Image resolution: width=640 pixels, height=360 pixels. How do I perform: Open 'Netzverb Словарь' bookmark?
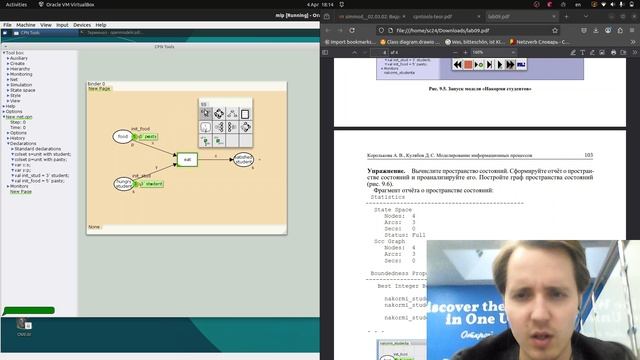pyautogui.click(x=539, y=42)
